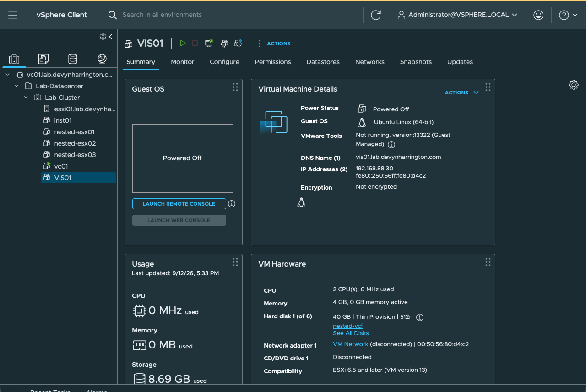Click IP address 192.168.88.30 text
Screen dimensions: 586x392
pyautogui.click(x=374, y=169)
